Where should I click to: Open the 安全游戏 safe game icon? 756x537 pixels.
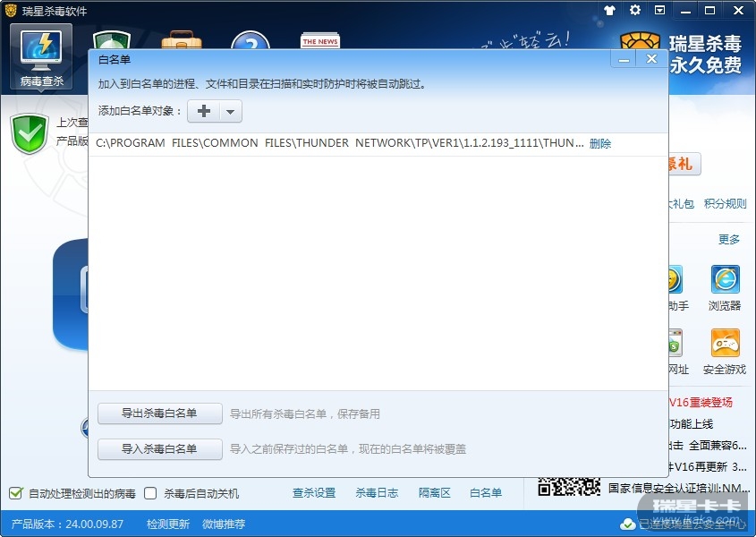tap(725, 343)
